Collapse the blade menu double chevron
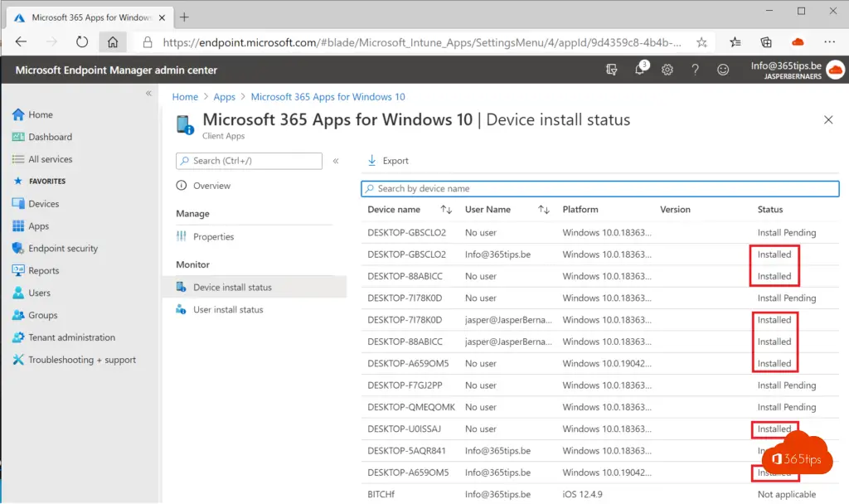This screenshot has height=504, width=849. (336, 161)
